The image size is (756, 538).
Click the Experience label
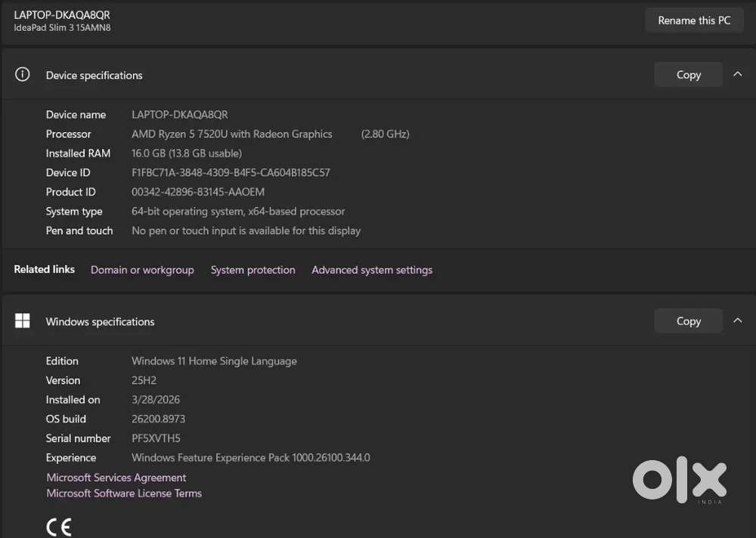tap(71, 458)
